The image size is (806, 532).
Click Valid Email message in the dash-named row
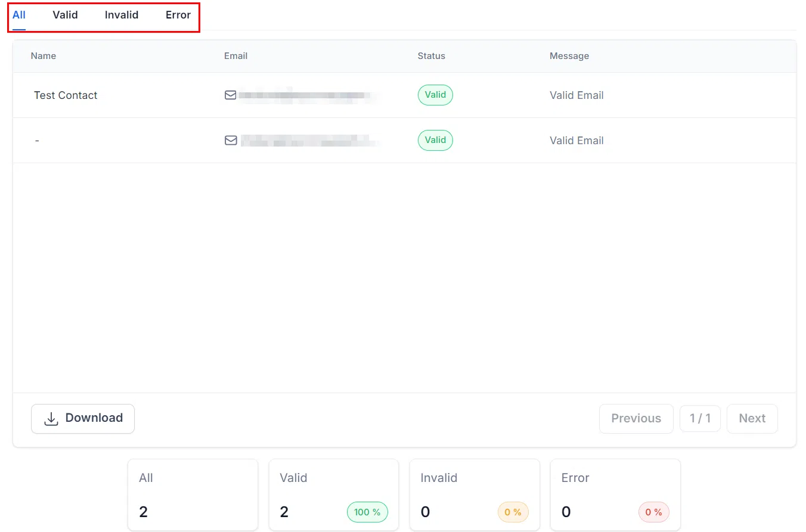pyautogui.click(x=576, y=141)
